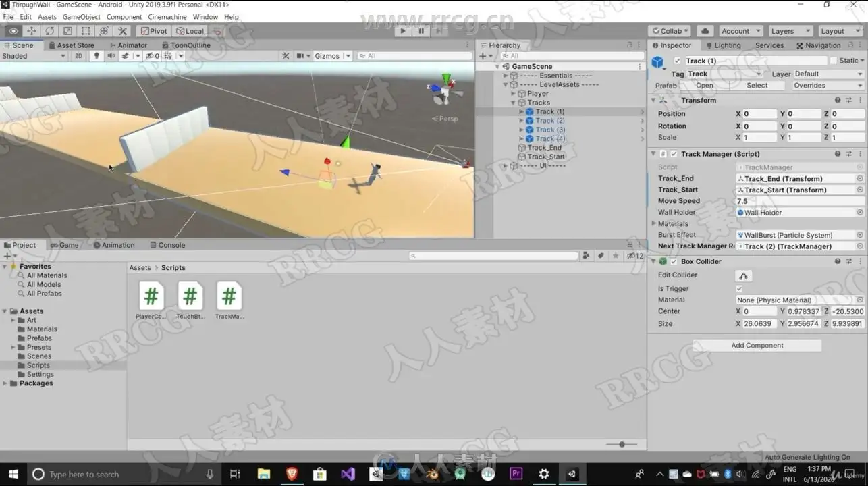
Task: Select the Rect transform tool
Action: (86, 31)
